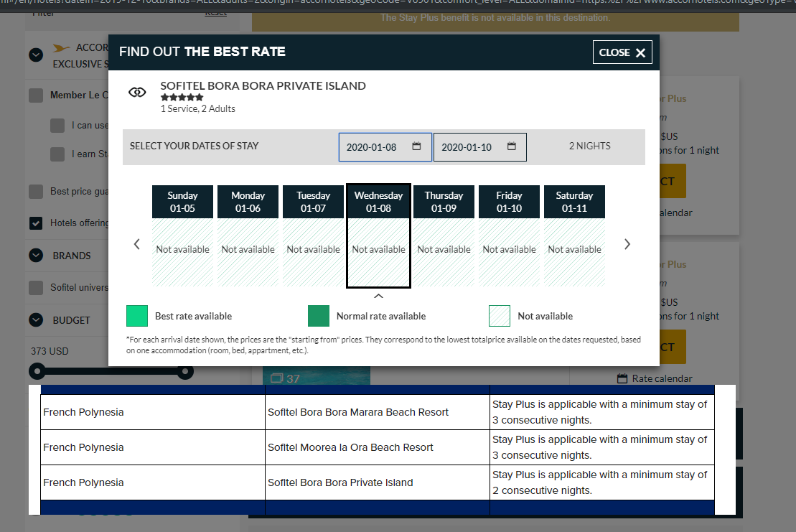
Task: Select Thursday 01-09 column header
Action: pos(444,202)
